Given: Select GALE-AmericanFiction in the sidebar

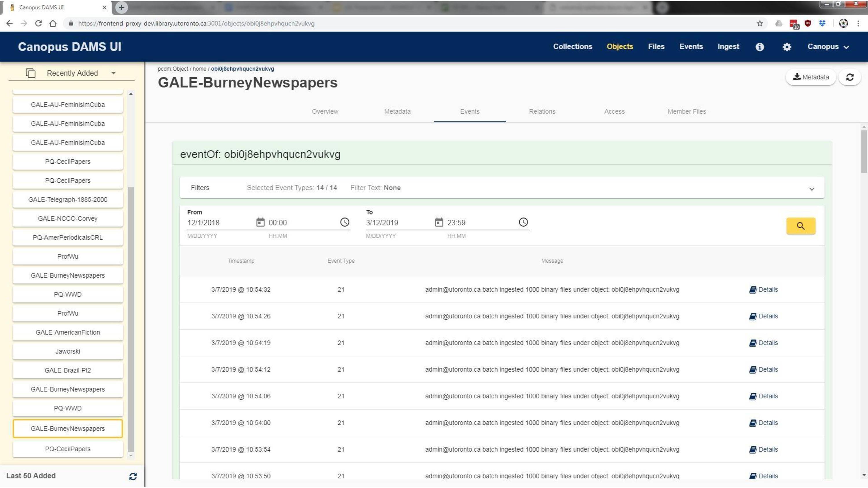Looking at the screenshot, I should 68,332.
